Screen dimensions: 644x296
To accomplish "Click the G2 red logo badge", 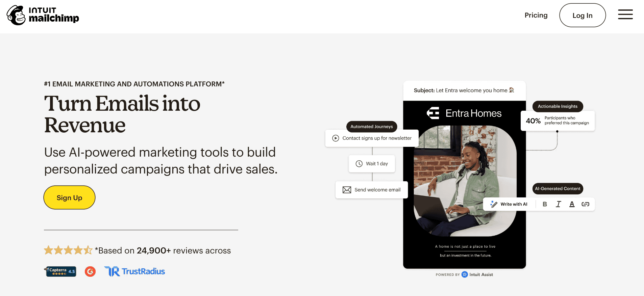I will [x=90, y=271].
